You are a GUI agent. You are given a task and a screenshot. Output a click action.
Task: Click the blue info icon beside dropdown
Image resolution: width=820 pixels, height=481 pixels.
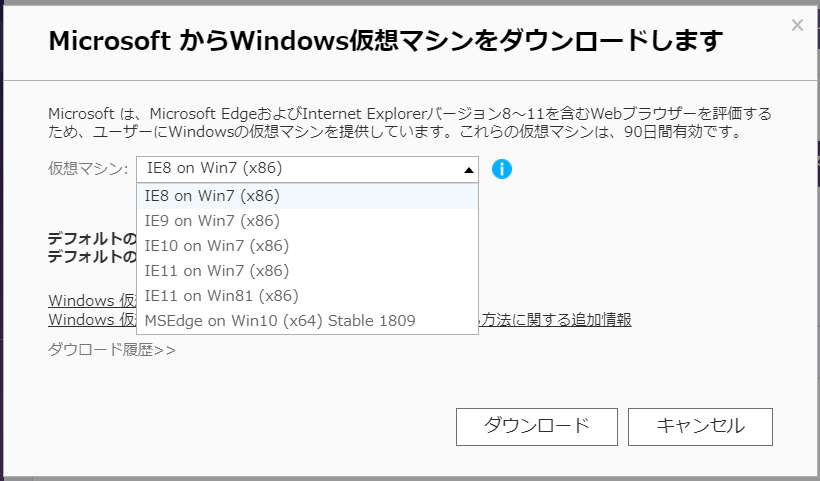[x=502, y=169]
